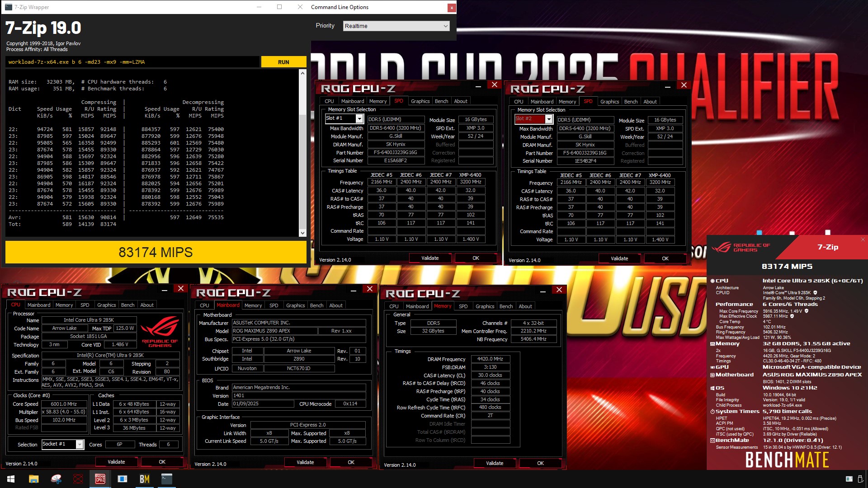Click the System Timers clock icon
The image size is (868, 488).
712,412
